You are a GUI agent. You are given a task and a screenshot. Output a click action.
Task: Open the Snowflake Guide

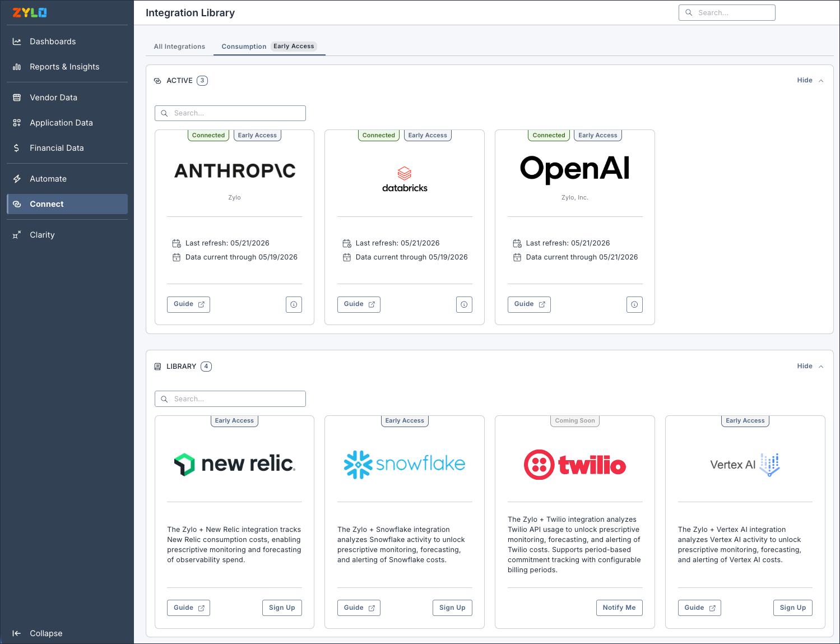(359, 608)
